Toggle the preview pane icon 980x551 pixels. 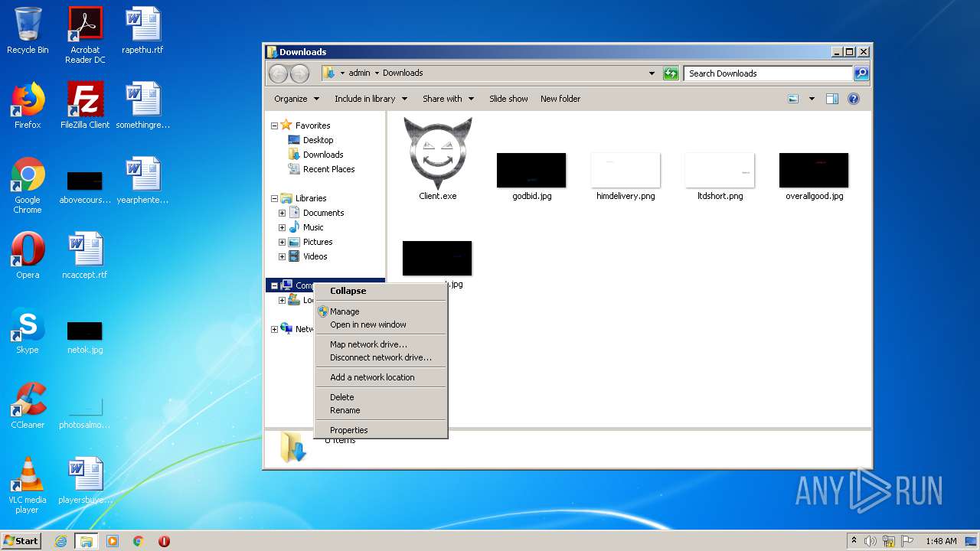coord(832,99)
